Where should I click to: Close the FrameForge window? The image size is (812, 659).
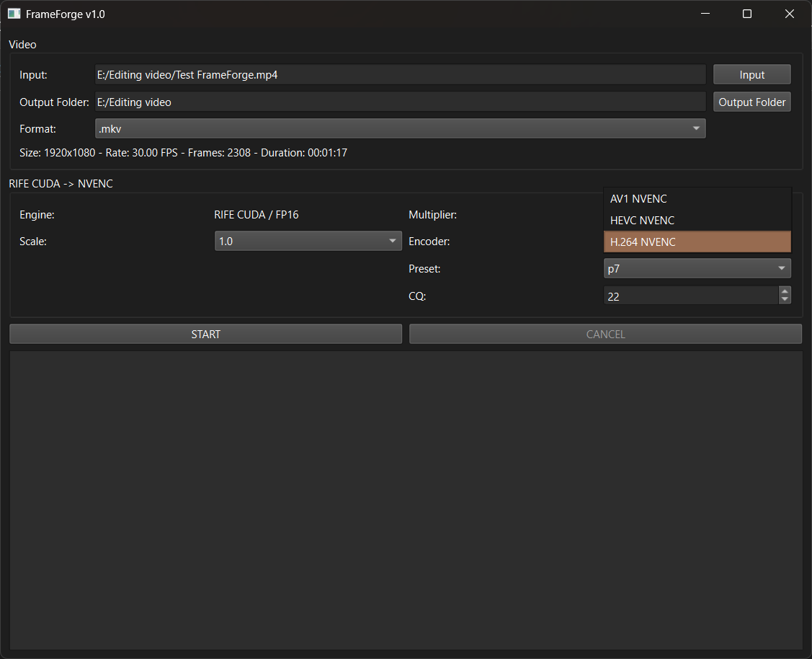pyautogui.click(x=789, y=14)
